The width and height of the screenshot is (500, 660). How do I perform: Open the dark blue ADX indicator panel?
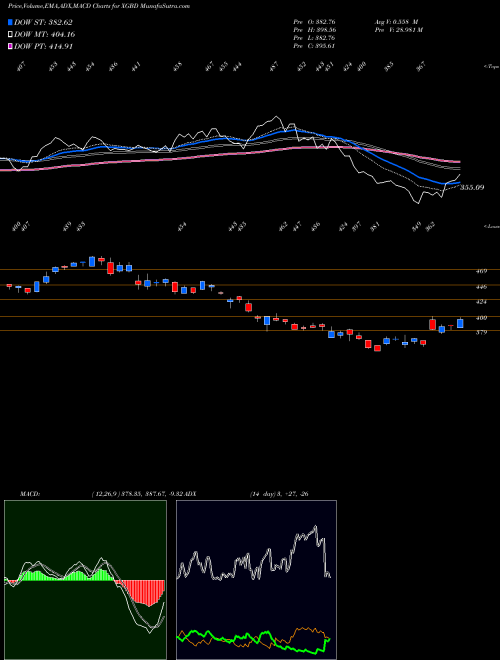coord(256,580)
